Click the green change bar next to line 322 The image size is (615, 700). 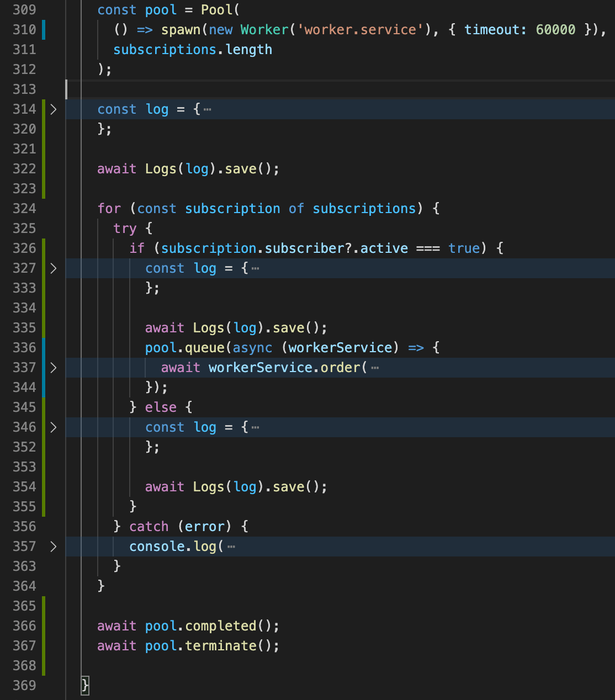[x=44, y=169]
